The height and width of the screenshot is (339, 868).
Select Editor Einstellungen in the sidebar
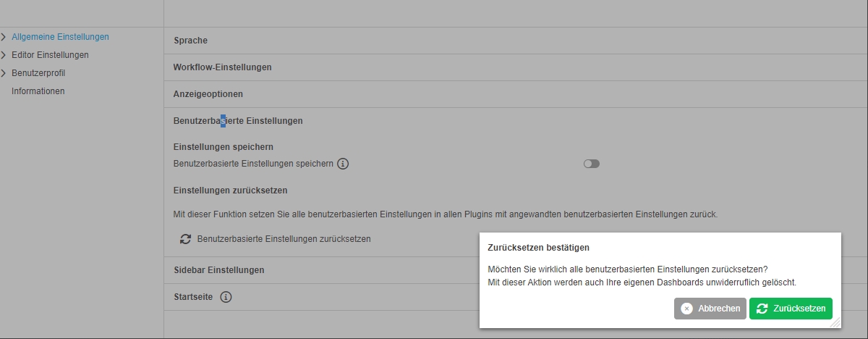(x=50, y=55)
